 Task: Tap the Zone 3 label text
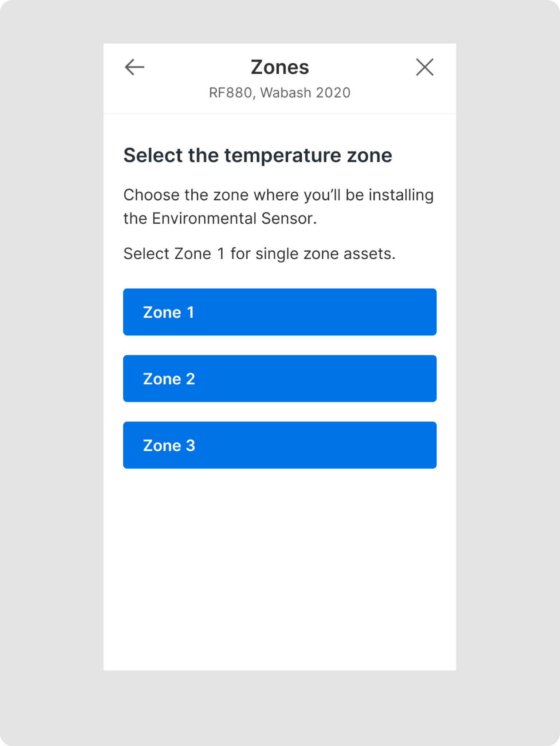(169, 445)
